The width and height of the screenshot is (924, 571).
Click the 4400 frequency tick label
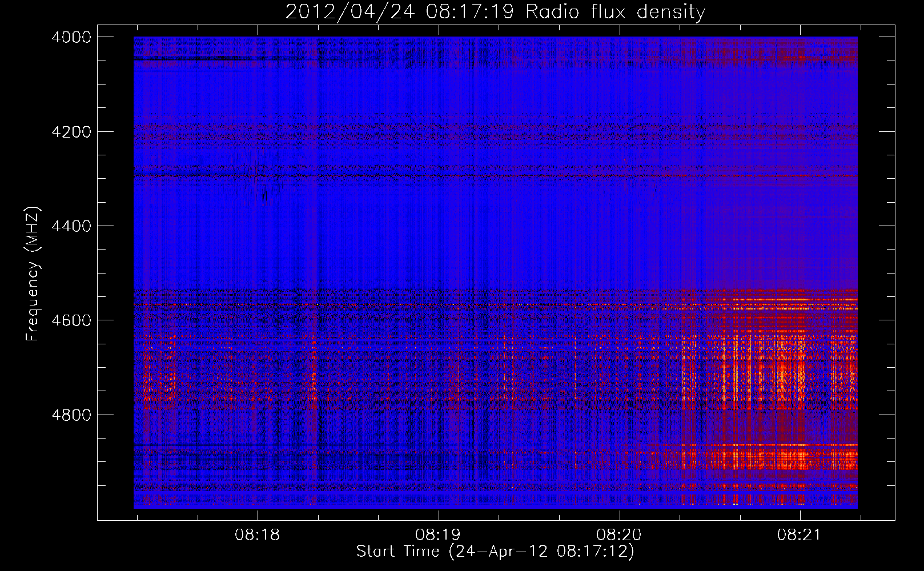71,226
